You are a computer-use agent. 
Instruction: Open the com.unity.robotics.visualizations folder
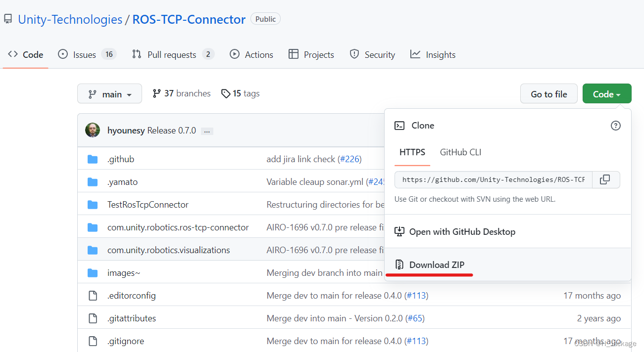pos(169,250)
